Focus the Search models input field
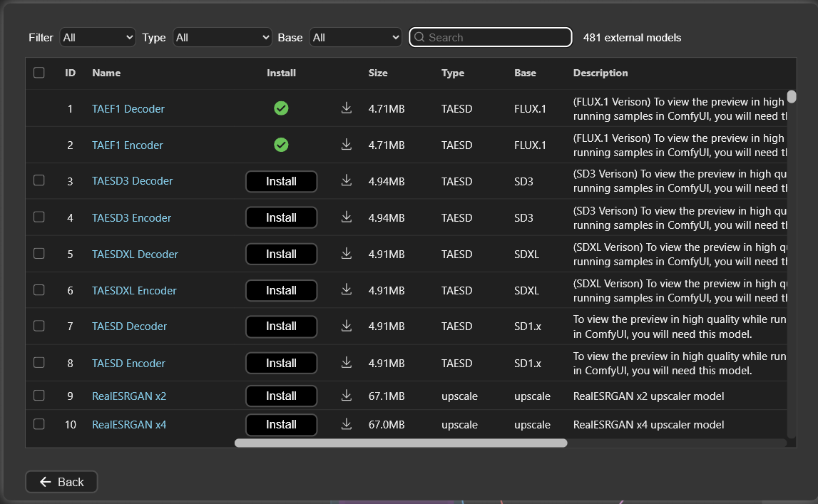The width and height of the screenshot is (818, 504). tap(491, 38)
